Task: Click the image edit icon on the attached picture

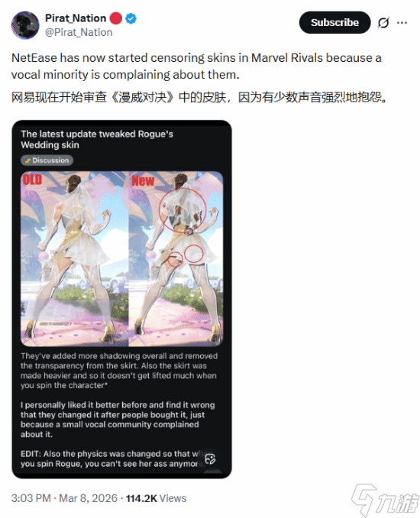Action: pyautogui.click(x=210, y=459)
